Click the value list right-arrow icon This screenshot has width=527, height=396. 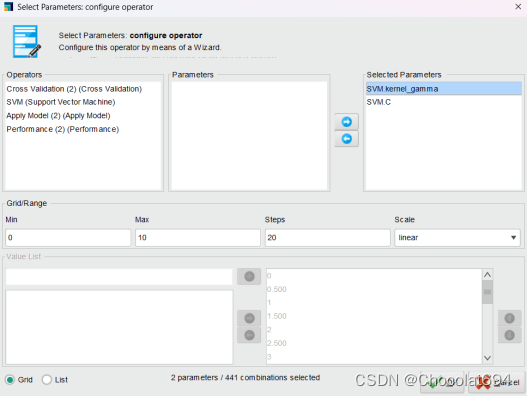(249, 318)
